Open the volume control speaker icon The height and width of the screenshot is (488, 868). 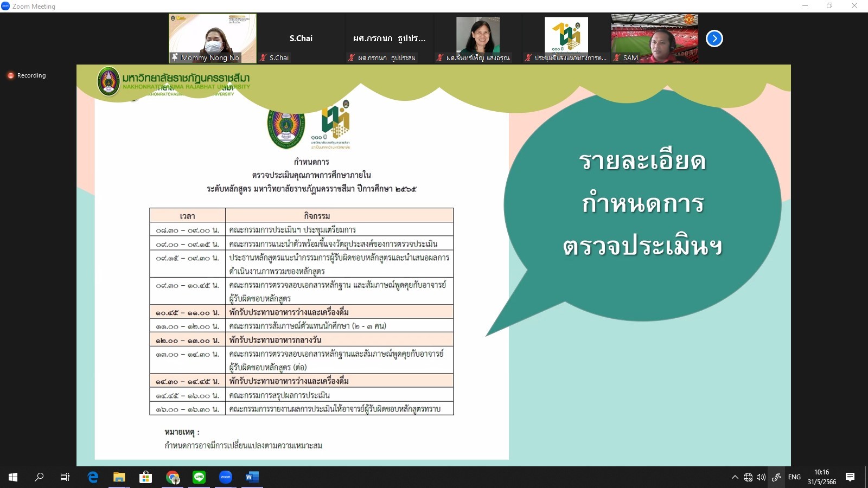point(761,477)
